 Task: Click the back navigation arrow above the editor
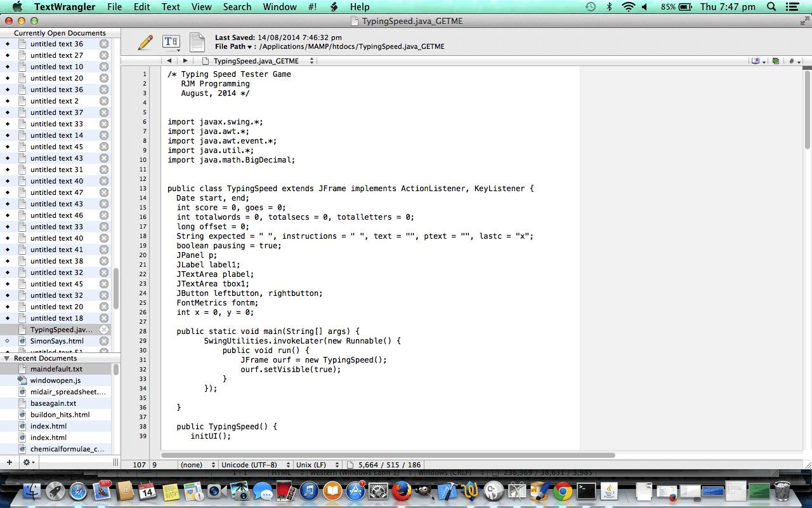169,60
